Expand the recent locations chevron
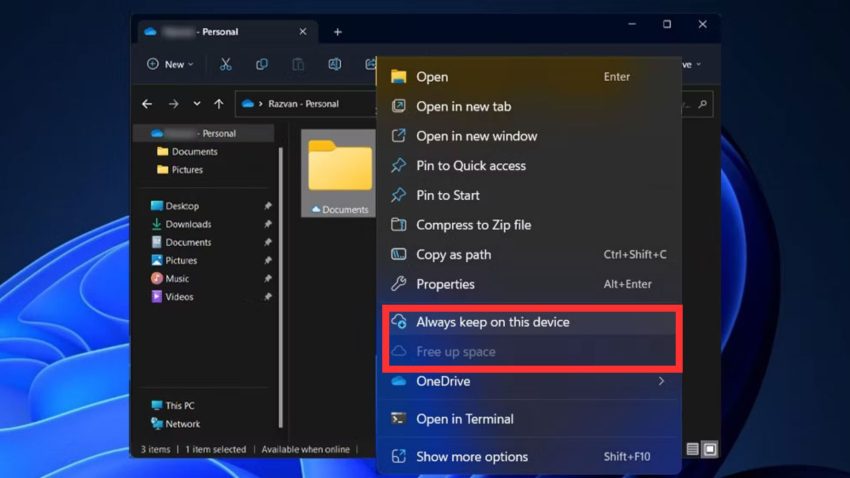Image resolution: width=850 pixels, height=478 pixels. click(196, 104)
